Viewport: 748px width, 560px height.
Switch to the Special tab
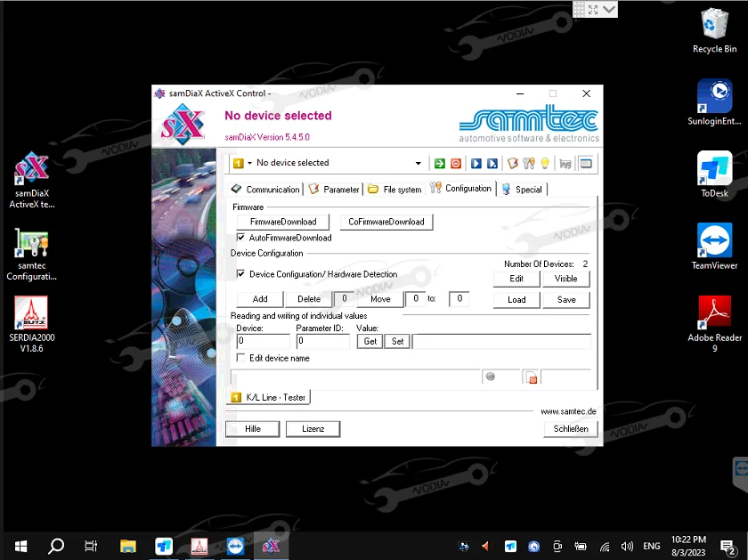(x=522, y=190)
